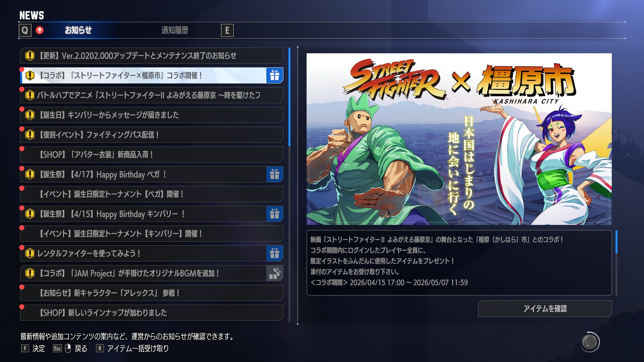This screenshot has height=362, width=644.
Task: Click the アイテムを確認 button
Action: (545, 309)
